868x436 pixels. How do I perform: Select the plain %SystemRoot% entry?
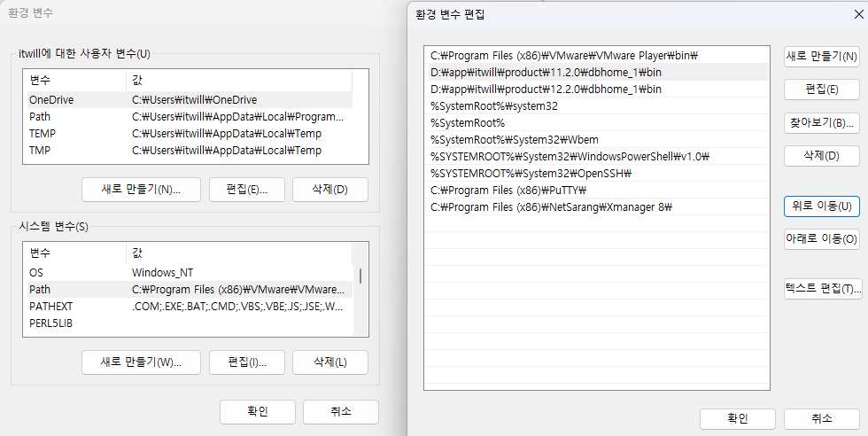click(x=597, y=123)
